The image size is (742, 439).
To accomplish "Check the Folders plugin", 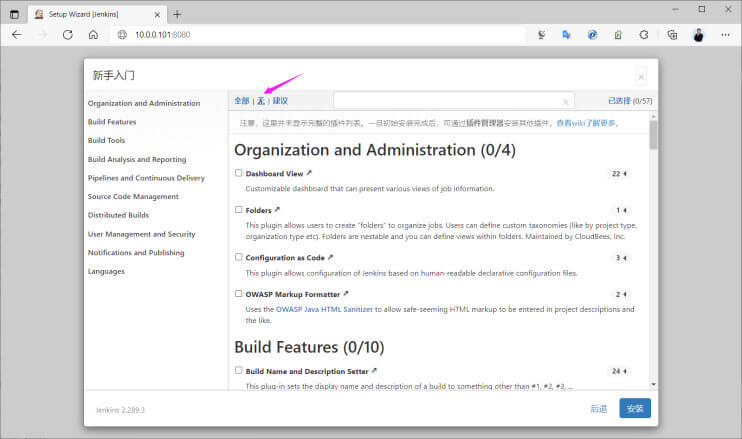I will (x=239, y=210).
